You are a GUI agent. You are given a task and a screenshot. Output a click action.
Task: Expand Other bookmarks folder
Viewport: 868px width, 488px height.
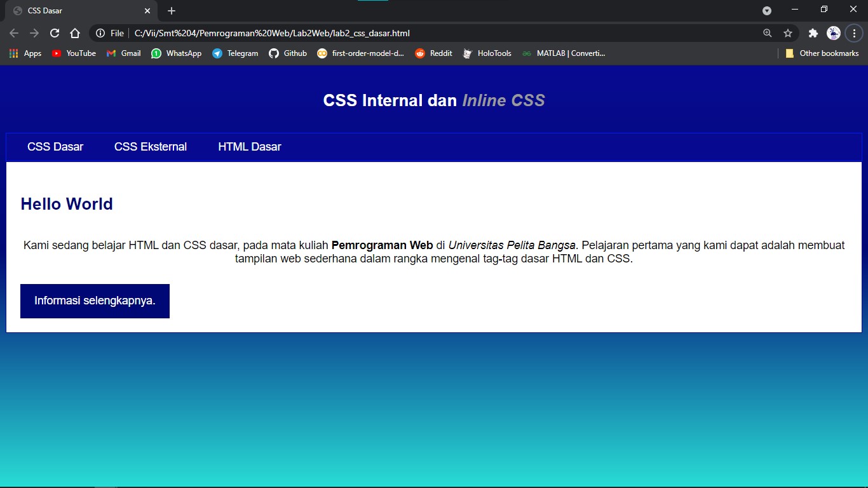click(822, 53)
